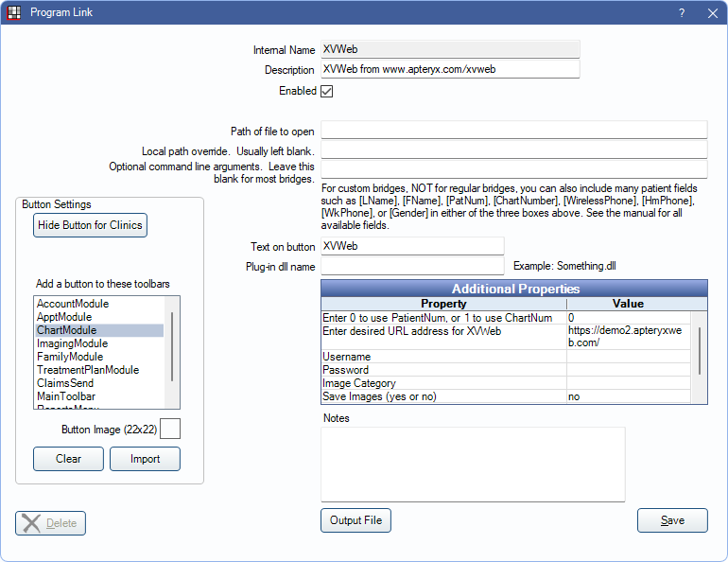Close the Program Link dialog
The image size is (728, 562).
[x=713, y=13]
